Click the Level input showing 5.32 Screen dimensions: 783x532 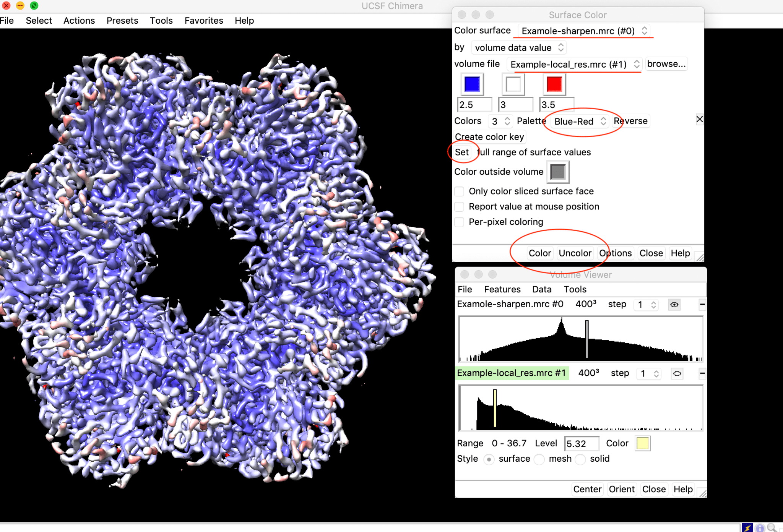point(582,443)
